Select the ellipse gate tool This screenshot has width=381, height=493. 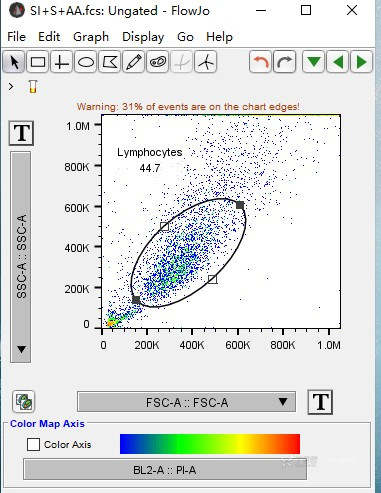[x=86, y=62]
